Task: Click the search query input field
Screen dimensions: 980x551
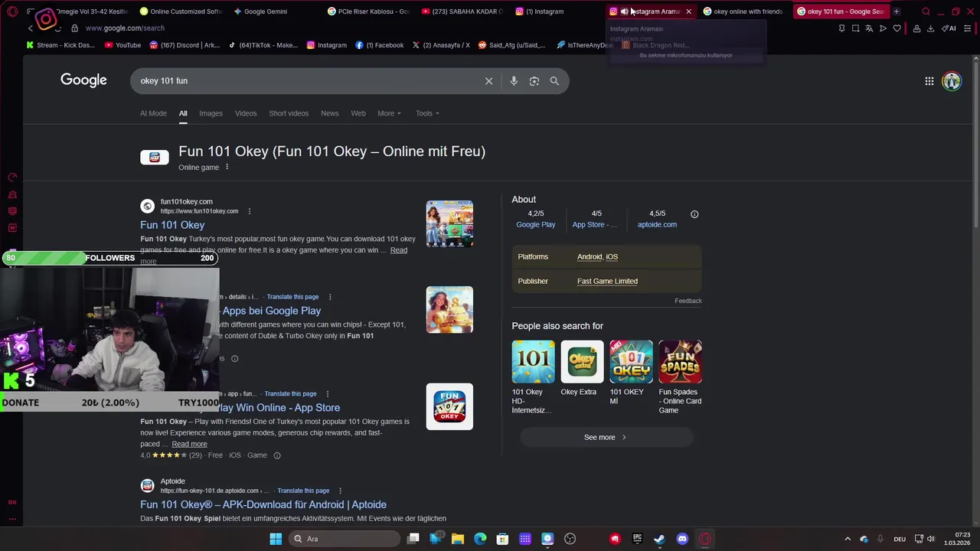Action: tap(306, 81)
